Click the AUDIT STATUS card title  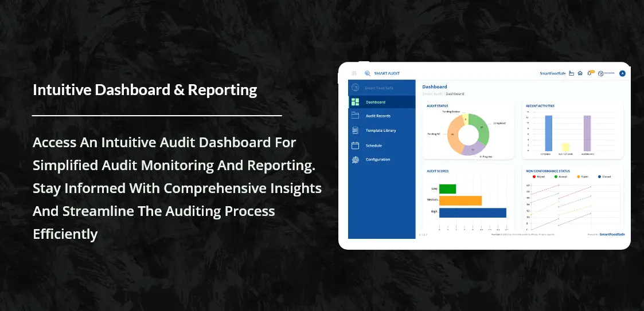[x=438, y=106]
